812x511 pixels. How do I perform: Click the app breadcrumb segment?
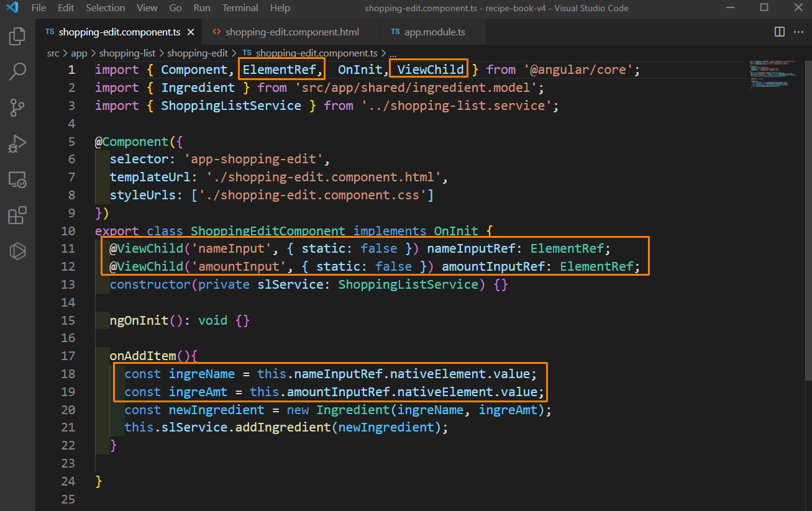coord(79,53)
